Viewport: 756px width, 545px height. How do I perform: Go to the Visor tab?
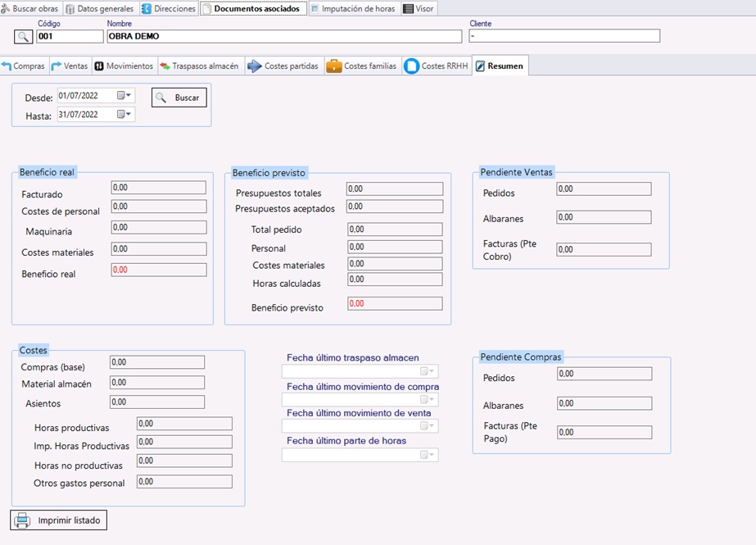coord(419,8)
